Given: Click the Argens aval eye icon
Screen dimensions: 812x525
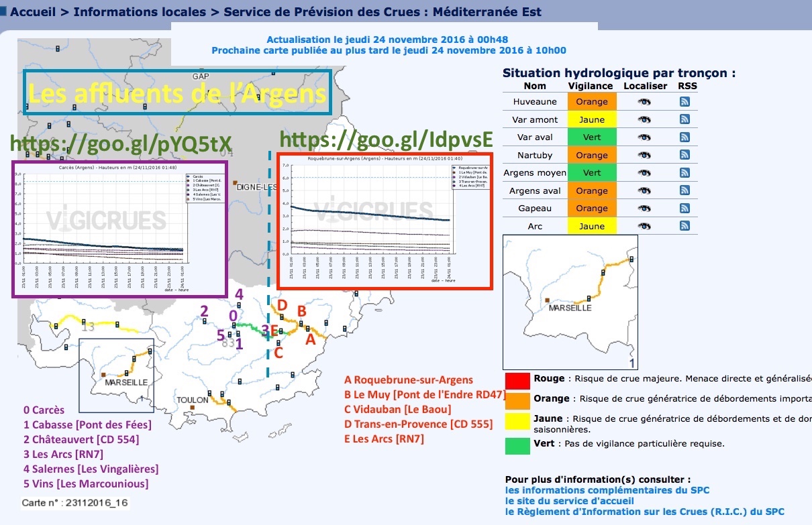Looking at the screenshot, I should tap(645, 190).
